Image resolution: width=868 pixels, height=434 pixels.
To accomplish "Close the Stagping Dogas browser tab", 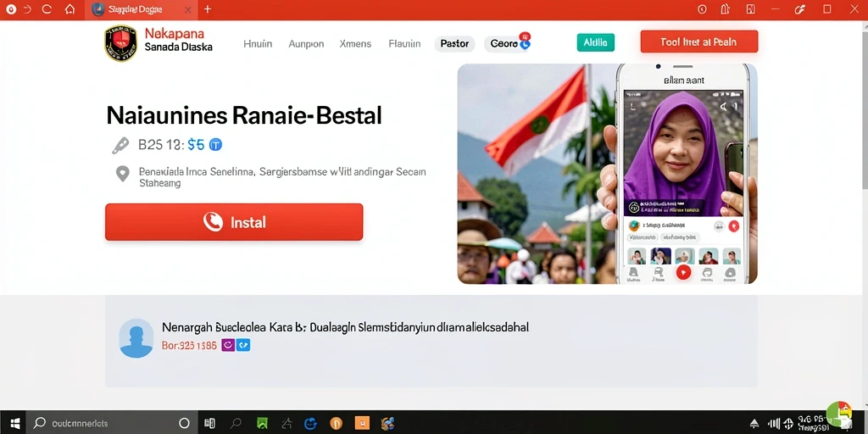I will [187, 10].
